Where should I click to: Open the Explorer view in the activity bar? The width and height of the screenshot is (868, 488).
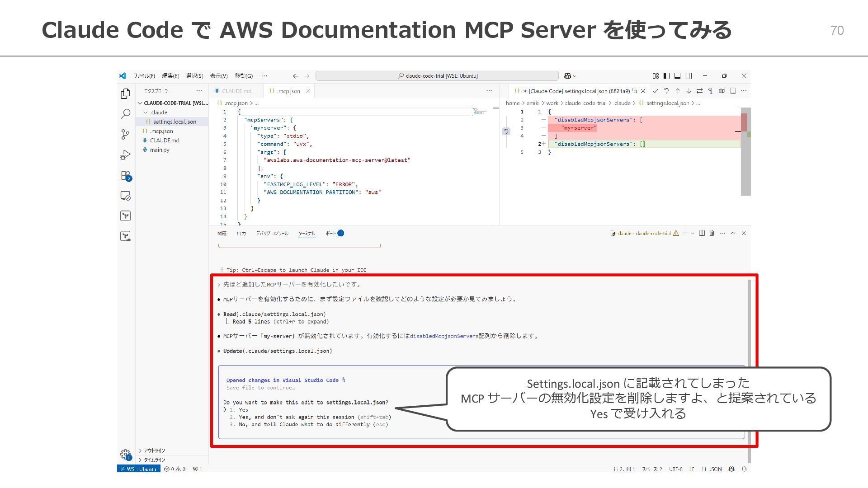coord(125,94)
